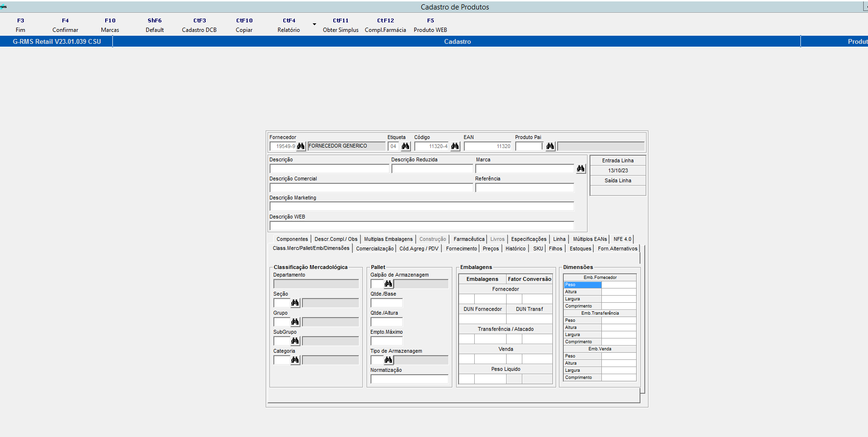
Task: Open the Histórico tab
Action: 516,248
